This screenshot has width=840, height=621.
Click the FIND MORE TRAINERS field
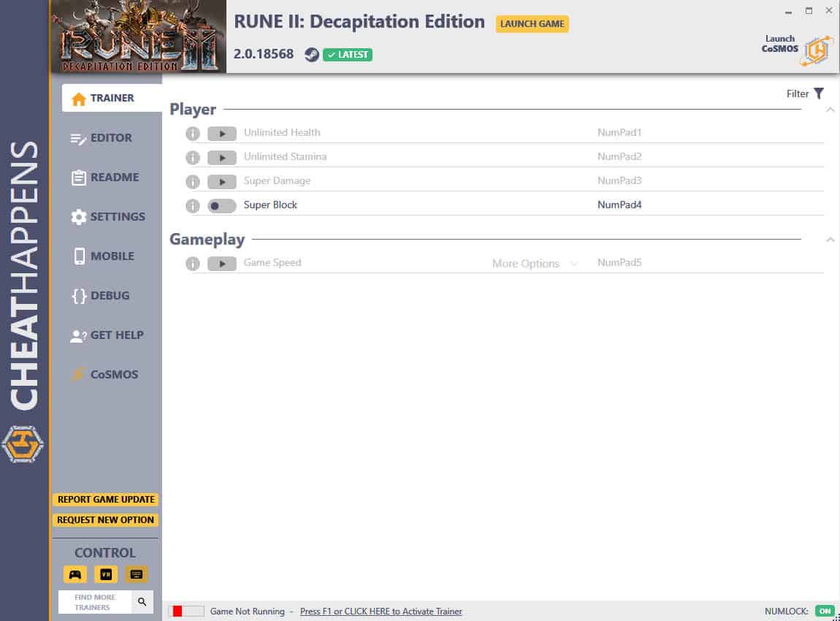95,602
